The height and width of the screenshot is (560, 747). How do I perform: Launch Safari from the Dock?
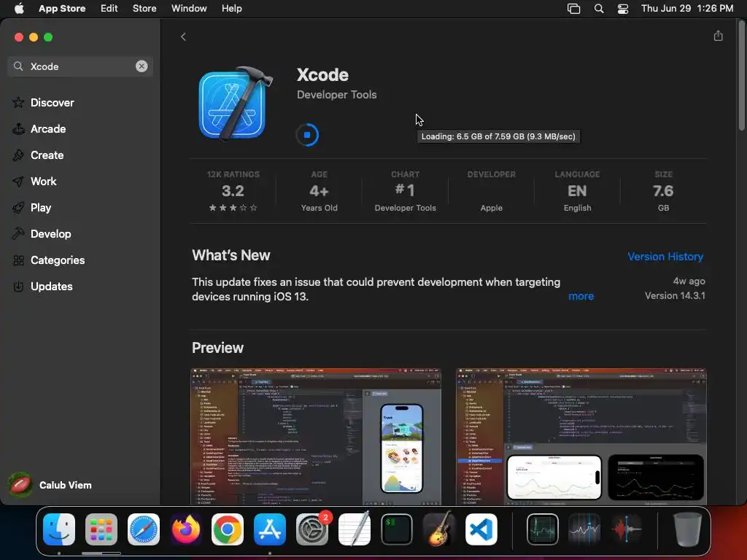pyautogui.click(x=144, y=529)
